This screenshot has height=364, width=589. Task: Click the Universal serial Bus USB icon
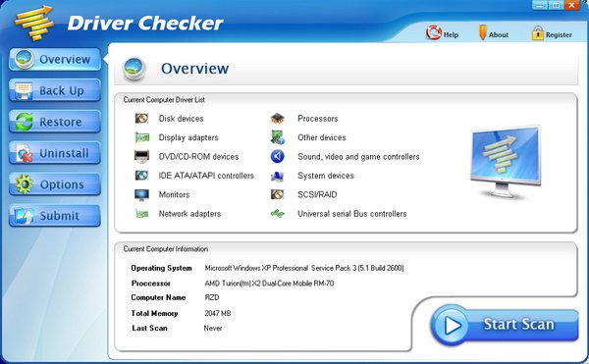pos(278,214)
